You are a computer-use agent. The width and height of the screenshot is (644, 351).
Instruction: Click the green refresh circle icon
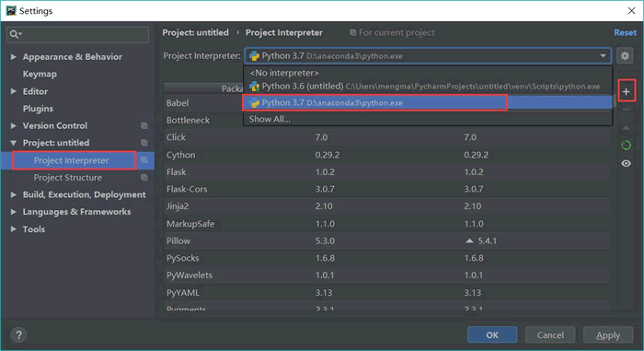[x=626, y=145]
